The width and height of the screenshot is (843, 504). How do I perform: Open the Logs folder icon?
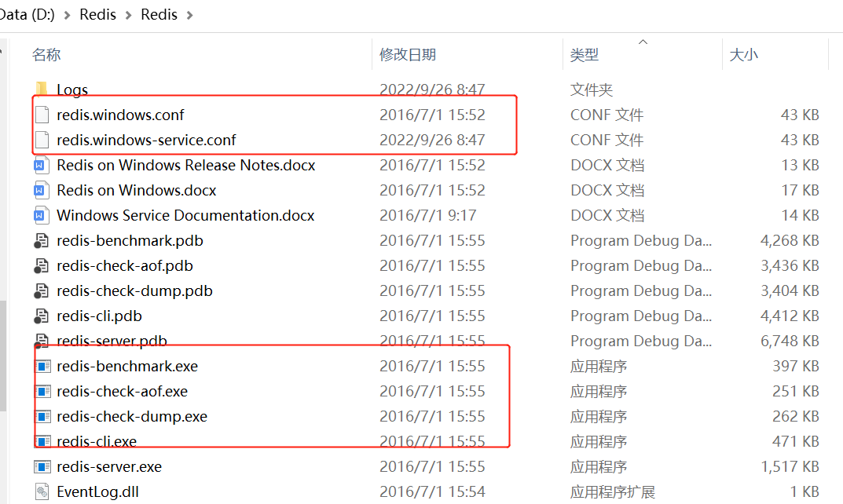pos(42,89)
